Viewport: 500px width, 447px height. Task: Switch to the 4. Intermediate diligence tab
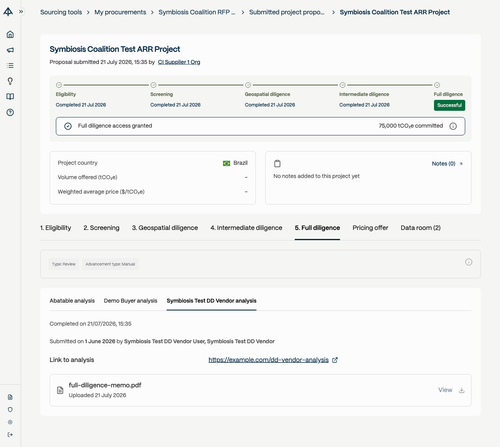click(x=246, y=228)
